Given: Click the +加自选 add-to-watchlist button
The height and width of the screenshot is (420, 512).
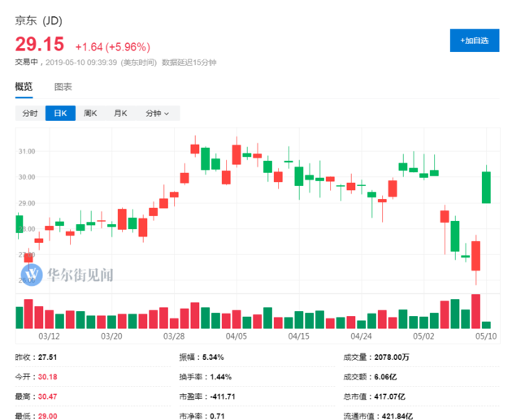Looking at the screenshot, I should (x=474, y=41).
